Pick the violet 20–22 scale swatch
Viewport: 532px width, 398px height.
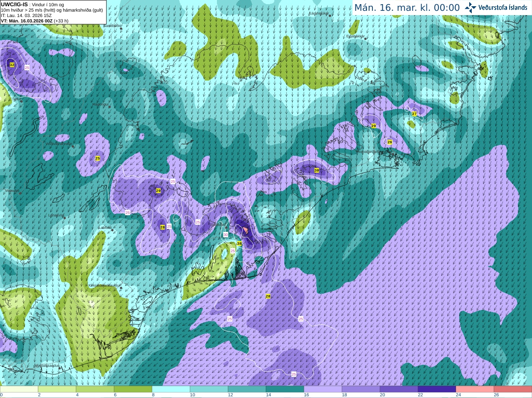click(399, 389)
